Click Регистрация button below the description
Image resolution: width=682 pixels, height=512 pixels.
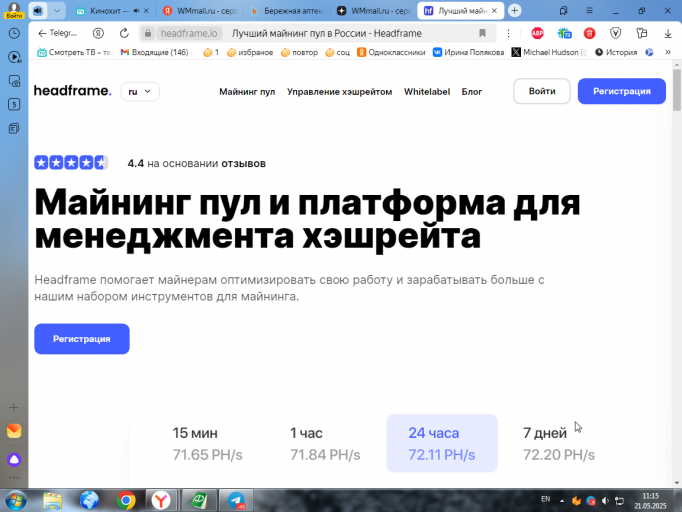(x=82, y=339)
